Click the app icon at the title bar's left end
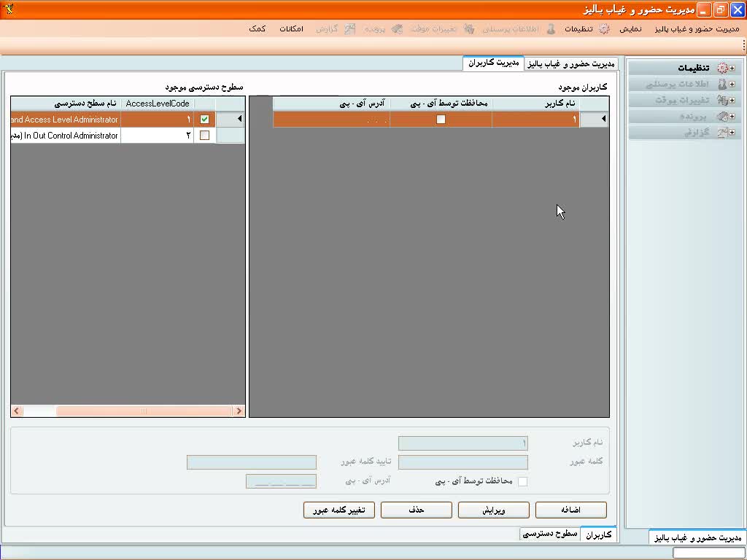This screenshot has width=747, height=560. (9, 9)
